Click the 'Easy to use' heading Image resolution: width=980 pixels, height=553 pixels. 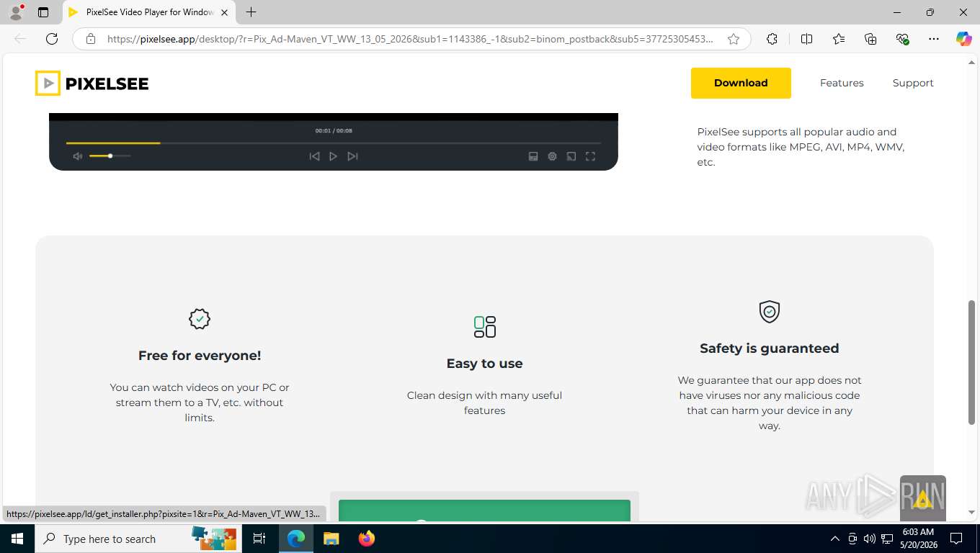point(484,364)
